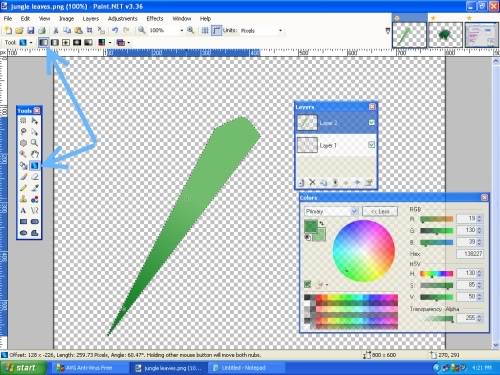Viewport: 500px width, 375px height.
Task: Select the Line/Curve tool
Action: tap(35, 210)
